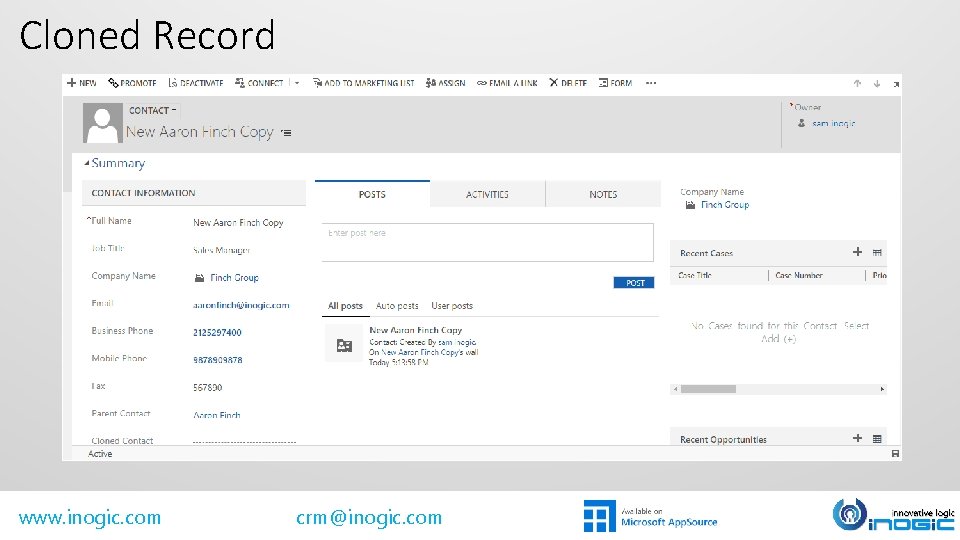Click the scroll left arrow in Recent Cases
Screen dimensions: 960x540
tap(675, 389)
